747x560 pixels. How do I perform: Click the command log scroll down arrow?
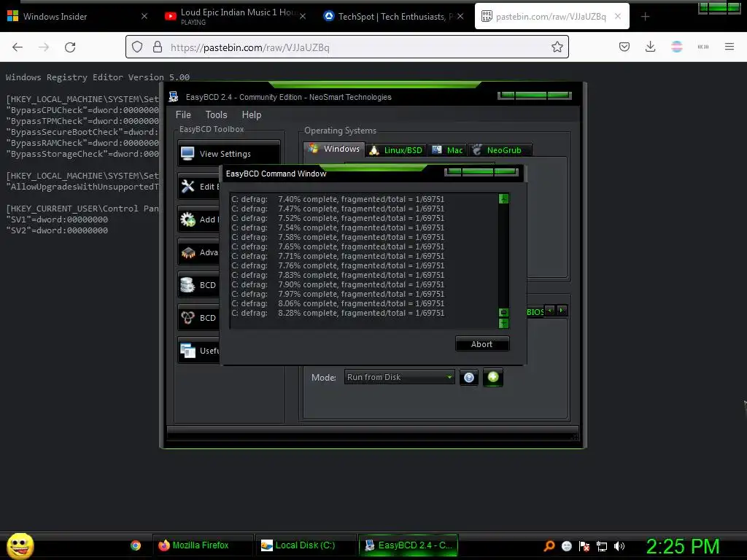click(x=503, y=323)
